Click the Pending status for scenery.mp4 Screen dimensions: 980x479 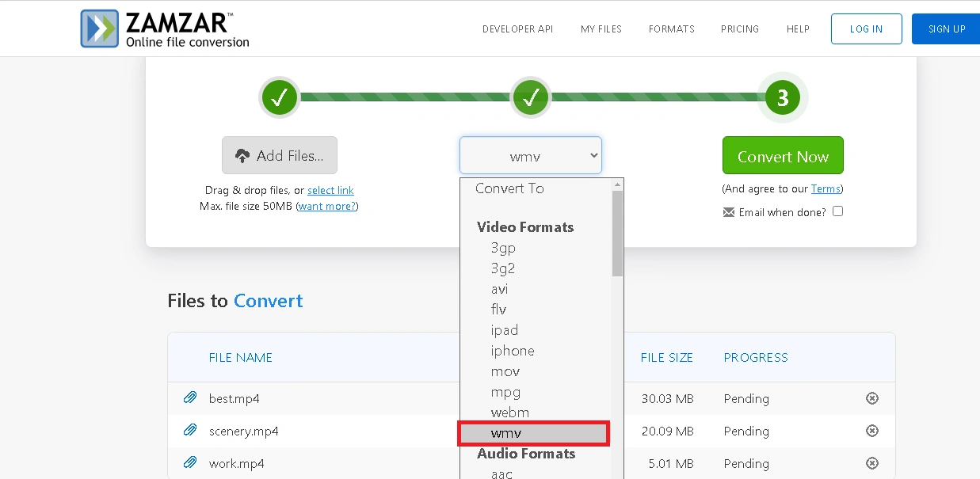click(746, 431)
